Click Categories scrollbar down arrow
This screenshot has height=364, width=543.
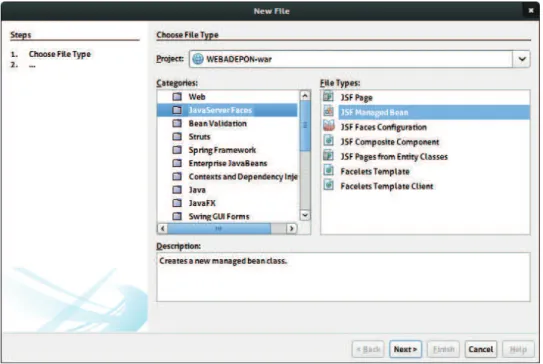pos(305,215)
